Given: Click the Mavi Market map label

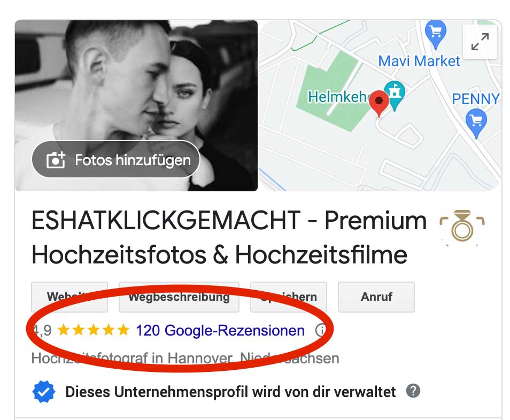Looking at the screenshot, I should 419,61.
